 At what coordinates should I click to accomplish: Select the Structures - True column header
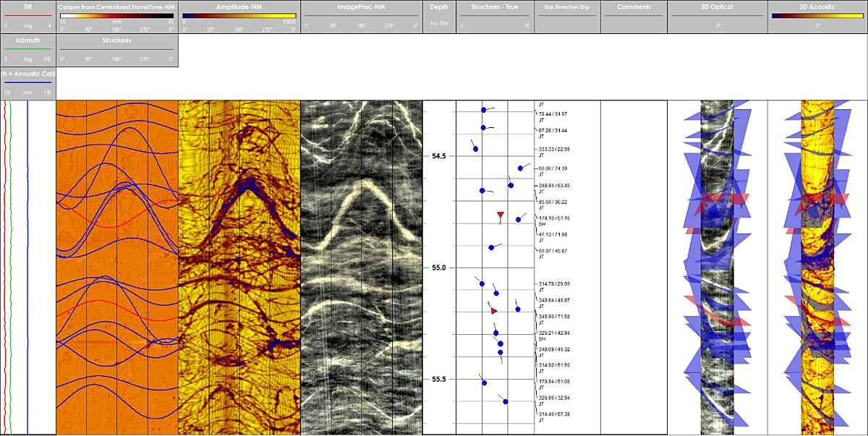[495, 7]
